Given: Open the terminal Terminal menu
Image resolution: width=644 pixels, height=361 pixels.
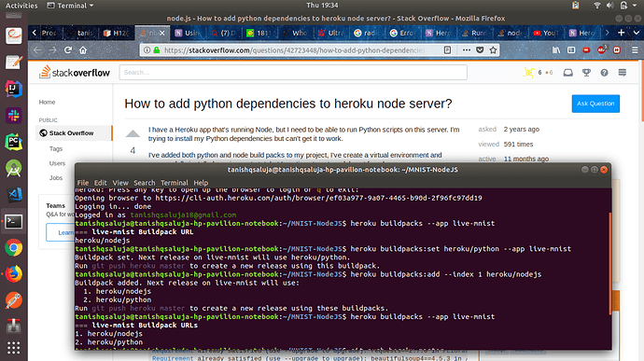Looking at the screenshot, I should pyautogui.click(x=175, y=183).
